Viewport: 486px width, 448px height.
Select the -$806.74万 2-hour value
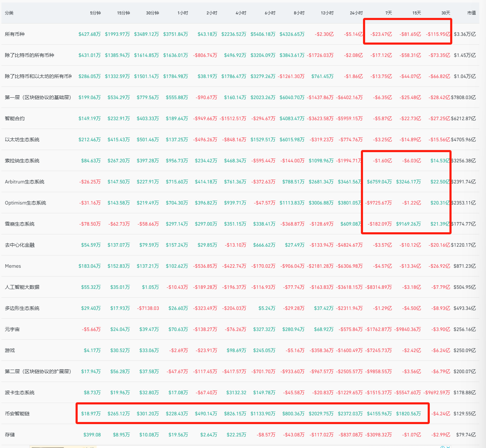205,55
